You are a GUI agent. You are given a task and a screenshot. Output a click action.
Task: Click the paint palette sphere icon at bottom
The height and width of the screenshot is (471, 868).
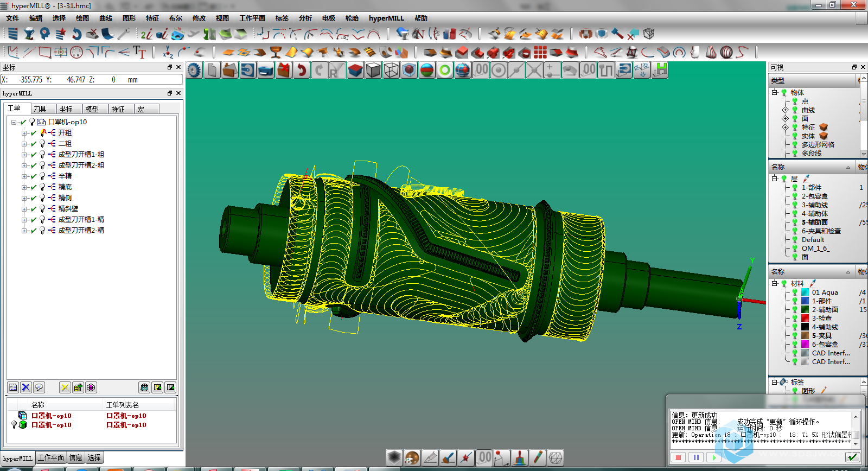[x=412, y=457]
